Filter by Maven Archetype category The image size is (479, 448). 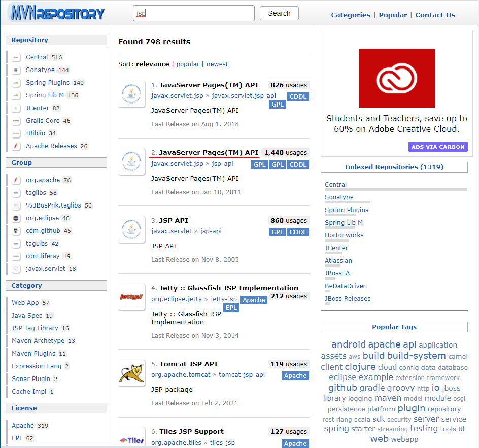(x=38, y=341)
